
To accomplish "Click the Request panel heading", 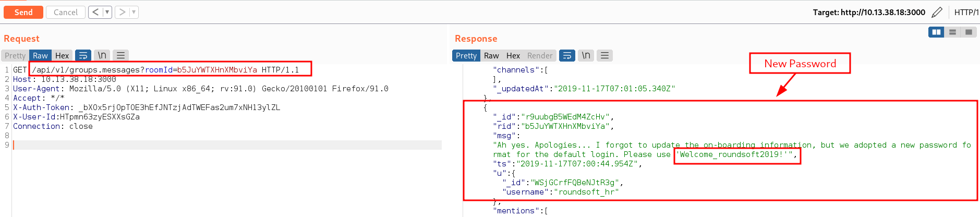I will [x=21, y=39].
